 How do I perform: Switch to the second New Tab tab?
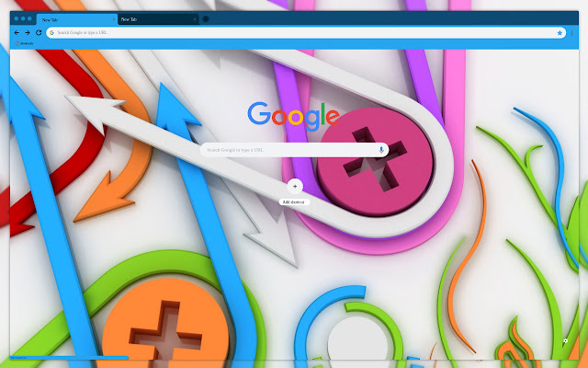coord(158,19)
